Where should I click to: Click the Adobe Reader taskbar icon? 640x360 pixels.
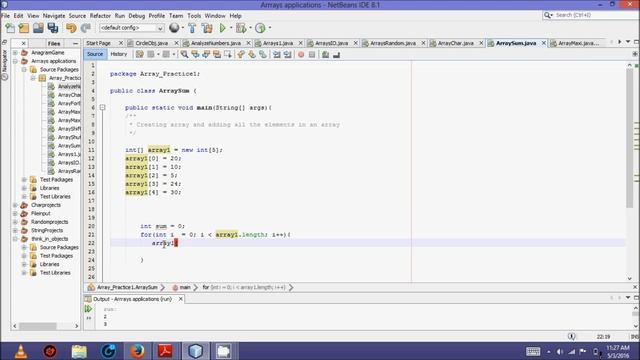pyautogui.click(x=165, y=351)
